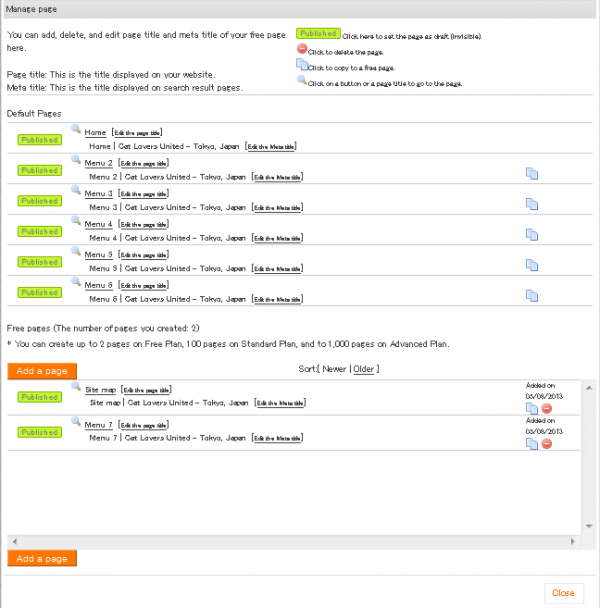600x608 pixels.
Task: Click the magnifier icon next to Site map
Action: (x=76, y=388)
